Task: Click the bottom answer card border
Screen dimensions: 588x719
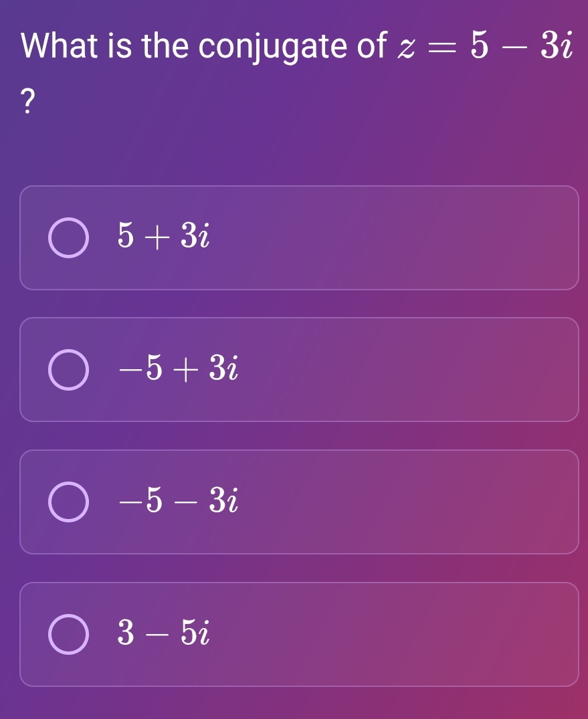Action: (300, 686)
